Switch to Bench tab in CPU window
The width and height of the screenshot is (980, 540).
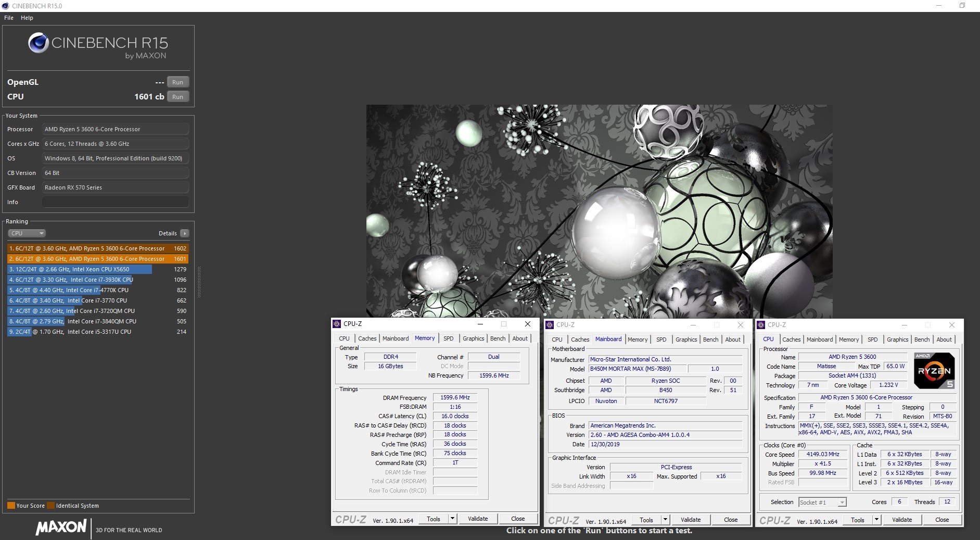[x=921, y=340]
